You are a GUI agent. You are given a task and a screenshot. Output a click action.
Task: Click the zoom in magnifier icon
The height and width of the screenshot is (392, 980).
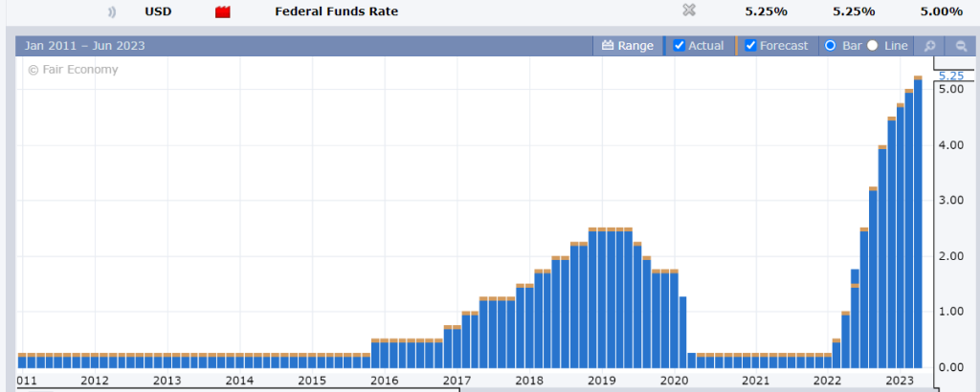(929, 46)
